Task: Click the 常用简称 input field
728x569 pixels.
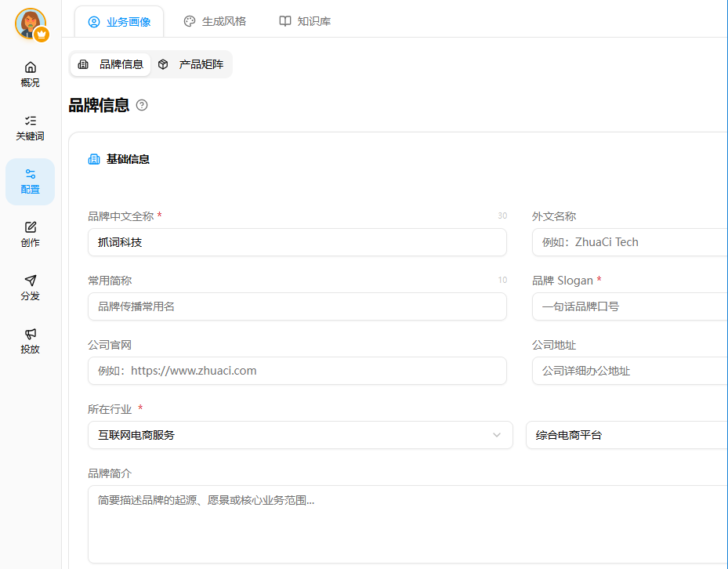Action: coord(297,306)
